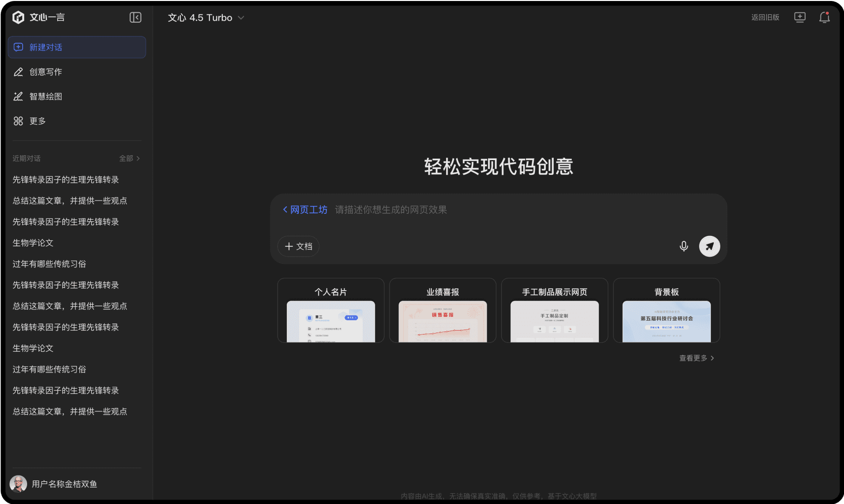Click the grid icon beside 更多
The image size is (844, 504).
click(x=18, y=121)
